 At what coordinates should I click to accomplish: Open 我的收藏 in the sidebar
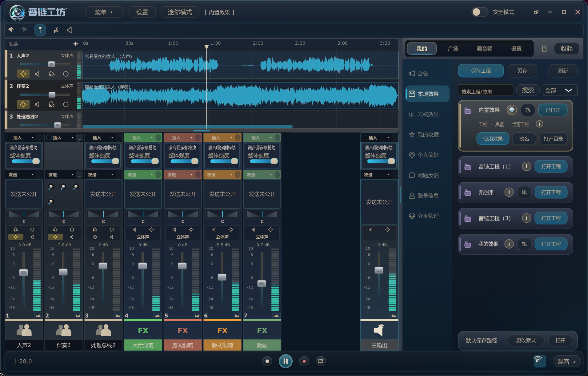[x=424, y=135]
